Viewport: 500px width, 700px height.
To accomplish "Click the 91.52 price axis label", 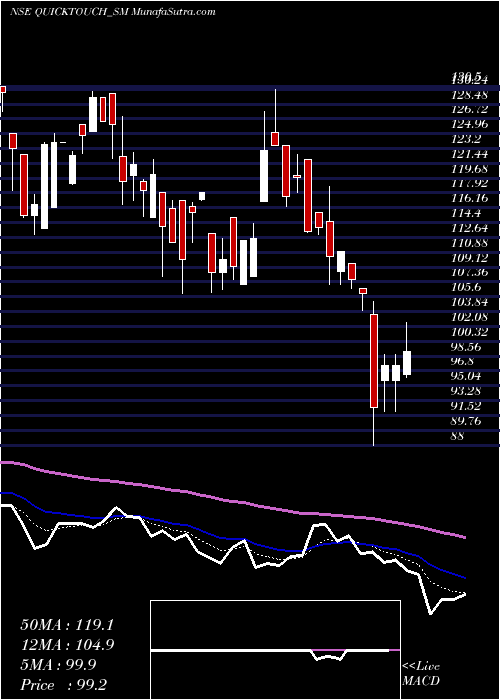I will point(467,406).
